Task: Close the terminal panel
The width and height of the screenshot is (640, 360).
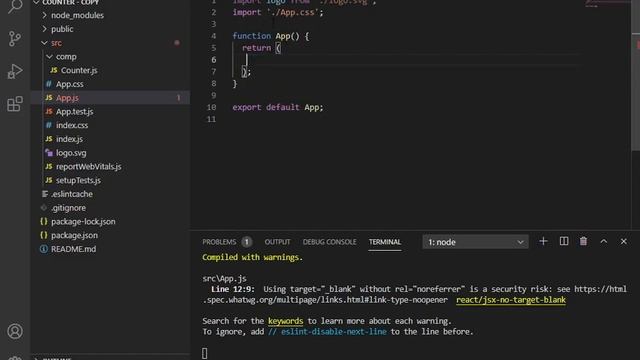Action: pos(624,242)
